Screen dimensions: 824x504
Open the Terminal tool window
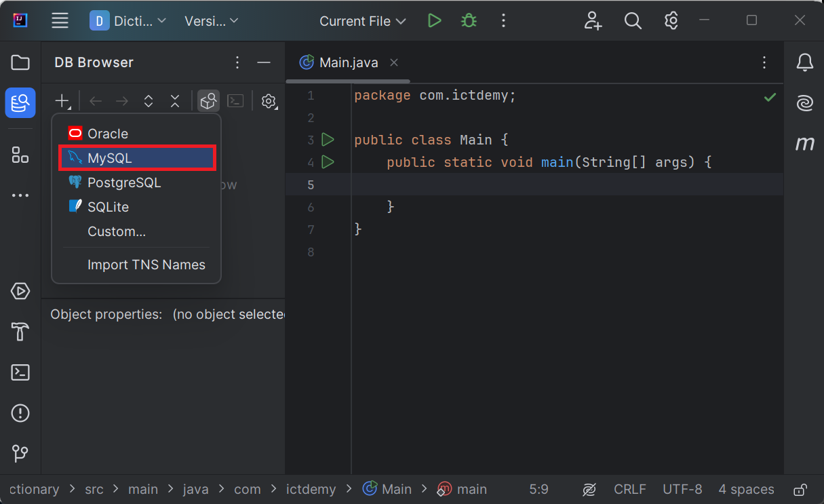coord(20,372)
